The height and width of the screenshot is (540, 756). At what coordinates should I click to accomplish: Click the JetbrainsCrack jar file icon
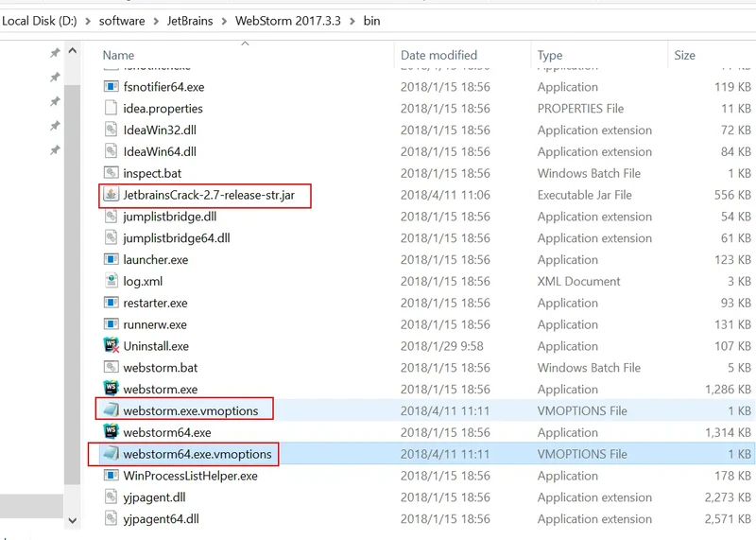(x=111, y=195)
